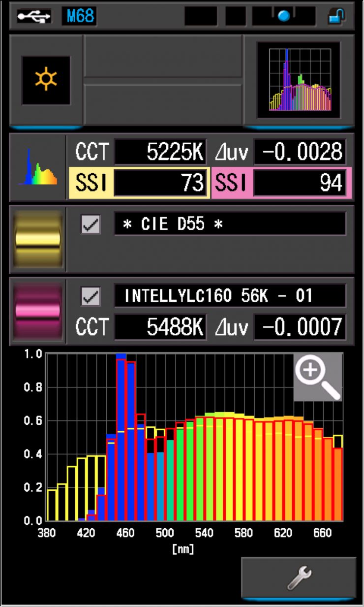Toggle the INTELLYLC160 56K checkbox
The image size is (364, 607).
pos(91,296)
